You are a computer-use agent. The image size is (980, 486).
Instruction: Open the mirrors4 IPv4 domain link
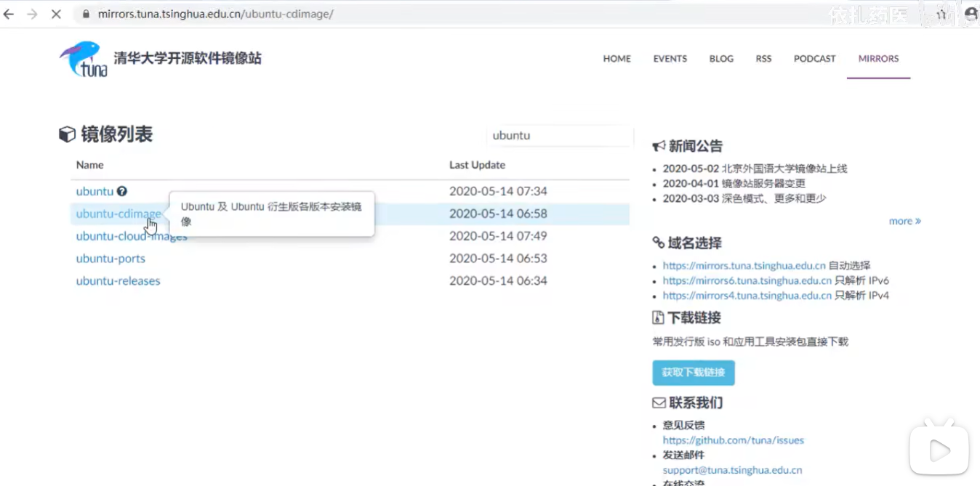click(747, 296)
